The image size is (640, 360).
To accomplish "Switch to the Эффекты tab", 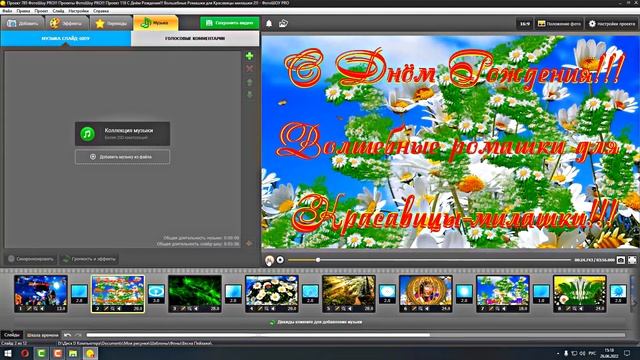I will pos(67,23).
